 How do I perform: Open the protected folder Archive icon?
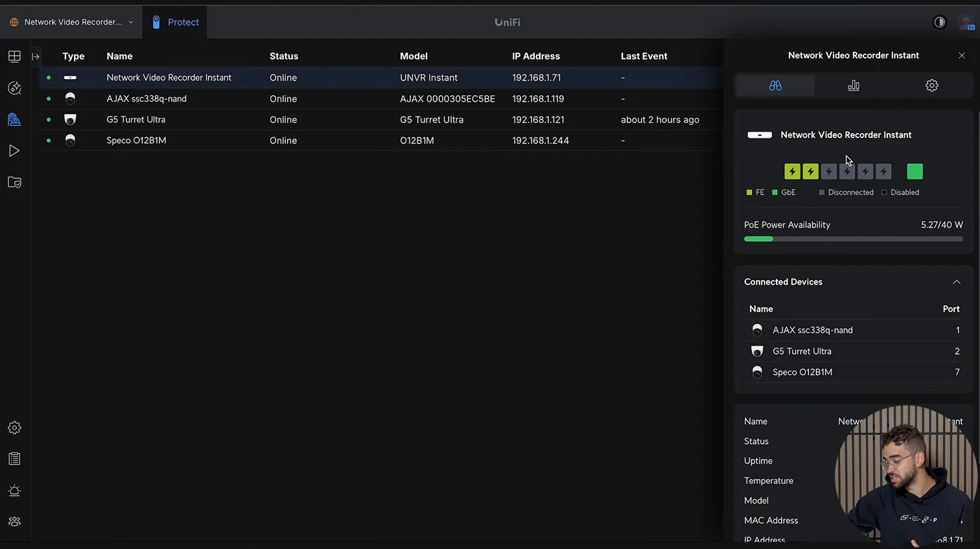click(x=14, y=183)
